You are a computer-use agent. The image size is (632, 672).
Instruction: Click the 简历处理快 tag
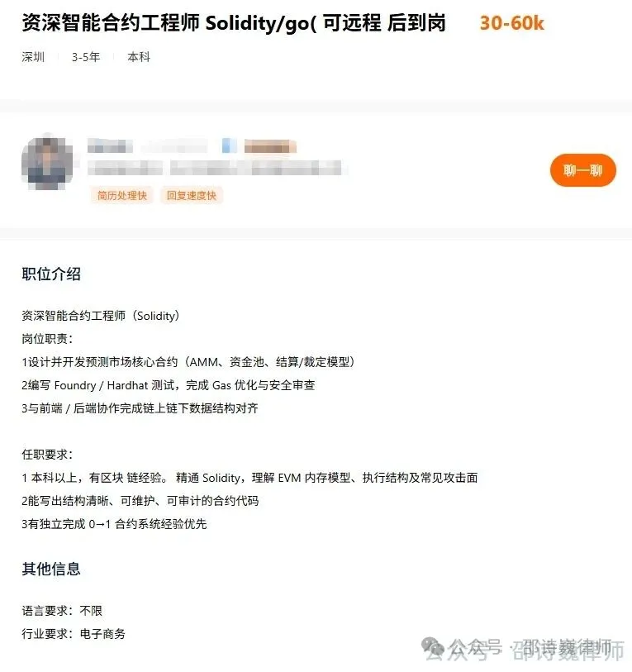pos(122,195)
